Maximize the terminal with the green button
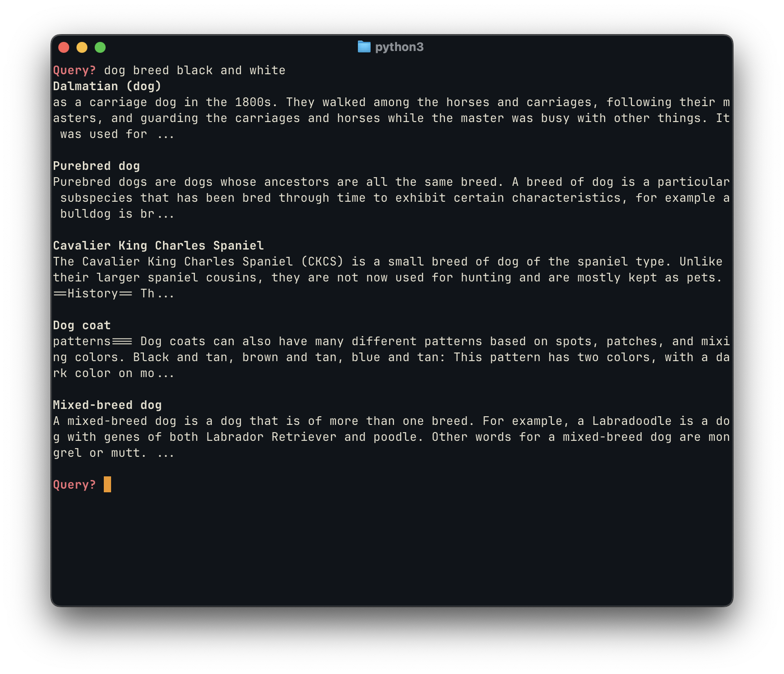The width and height of the screenshot is (784, 674). tap(100, 47)
